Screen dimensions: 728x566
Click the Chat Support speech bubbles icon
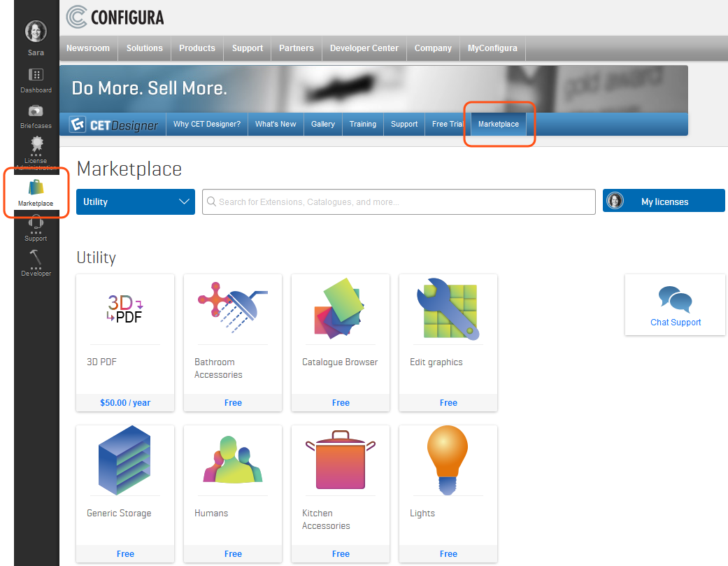point(675,299)
